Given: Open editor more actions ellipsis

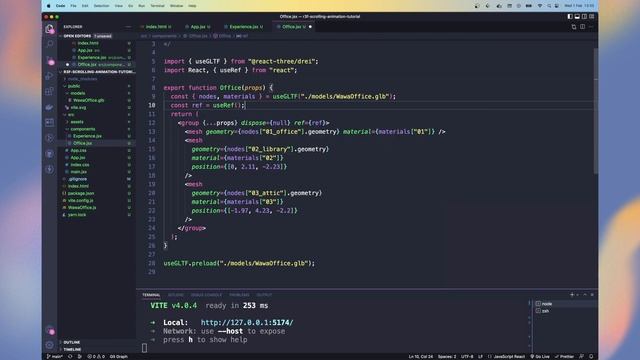Looking at the screenshot, I should tap(591, 27).
